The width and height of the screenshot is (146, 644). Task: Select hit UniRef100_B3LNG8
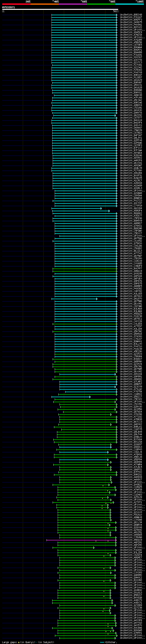131,309
